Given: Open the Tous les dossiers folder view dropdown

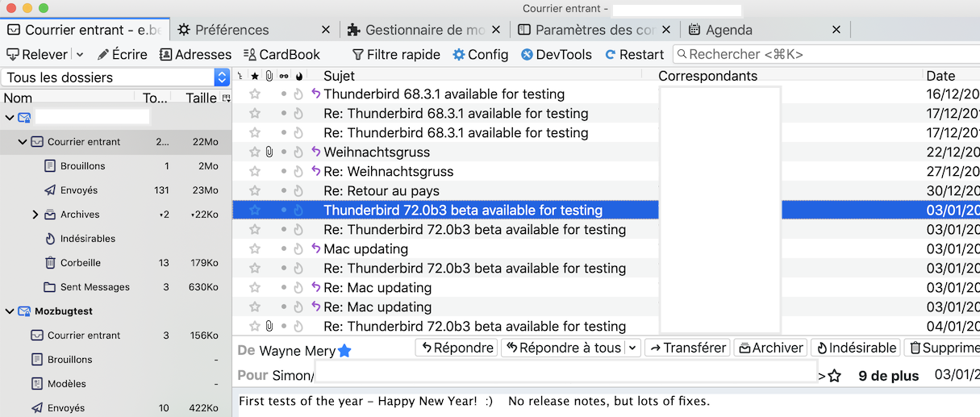Looking at the screenshot, I should click(x=116, y=77).
